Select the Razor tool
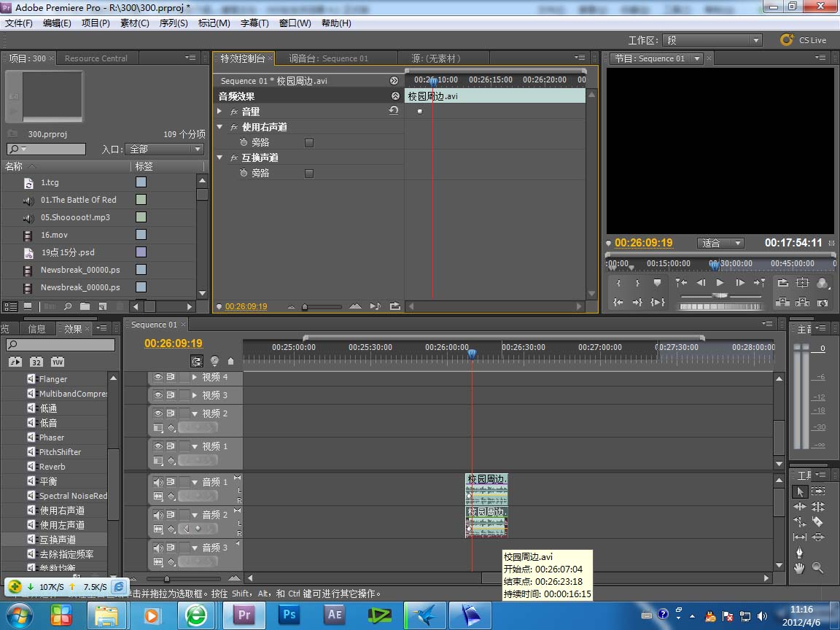The width and height of the screenshot is (840, 630). click(818, 522)
